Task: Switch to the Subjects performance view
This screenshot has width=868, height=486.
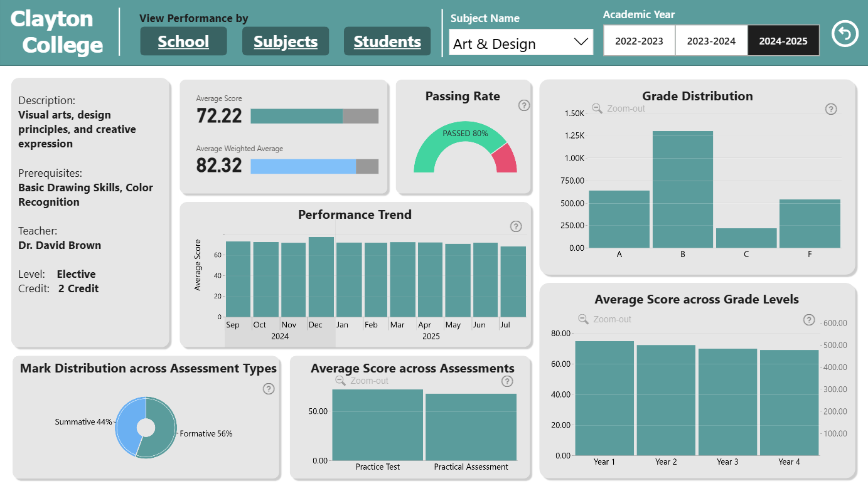Action: 286,41
